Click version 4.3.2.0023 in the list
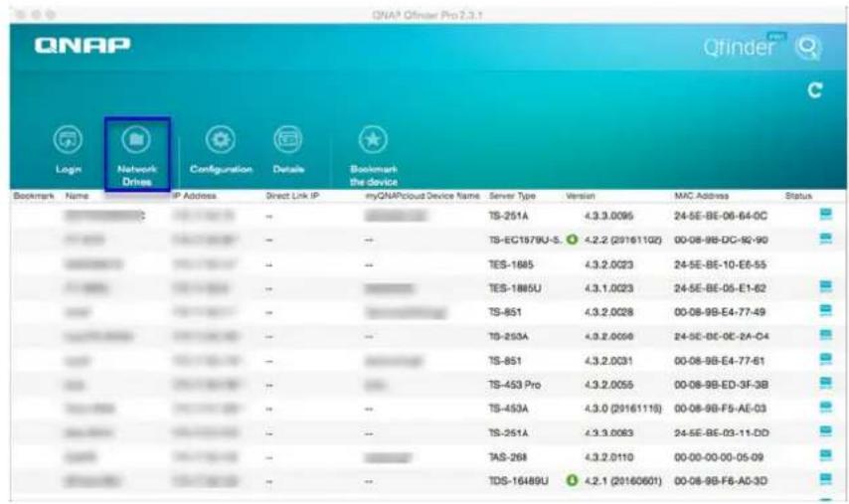 coord(608,264)
